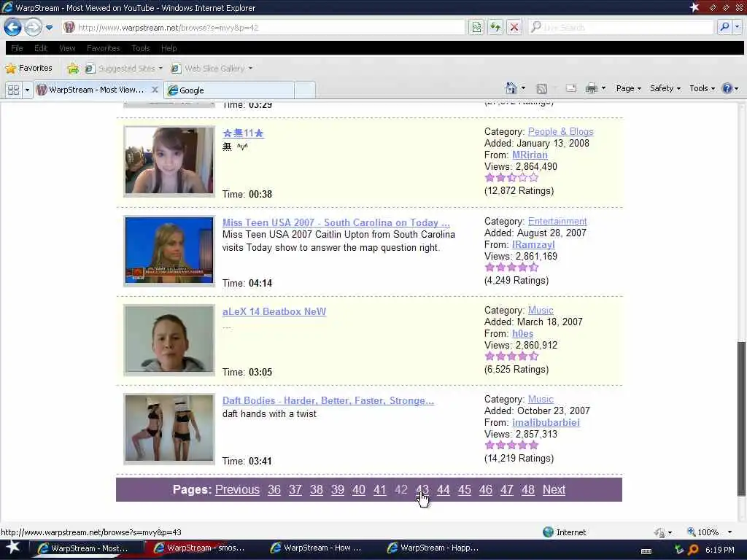Click the Home icon in command bar
Screen dimensions: 747x560
point(511,88)
